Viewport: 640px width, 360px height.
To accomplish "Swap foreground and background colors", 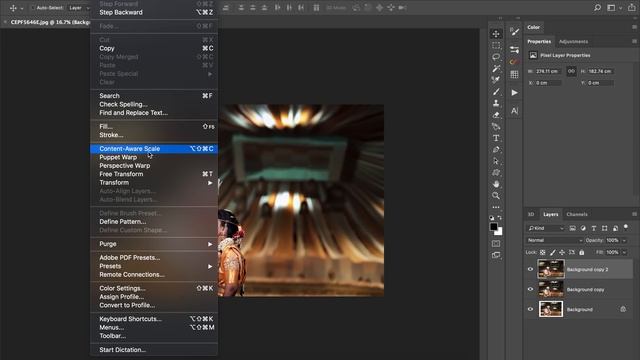I will (x=500, y=218).
